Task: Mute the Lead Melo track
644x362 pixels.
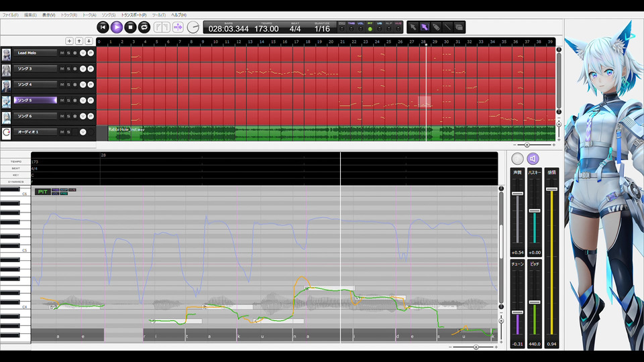Action: point(62,53)
